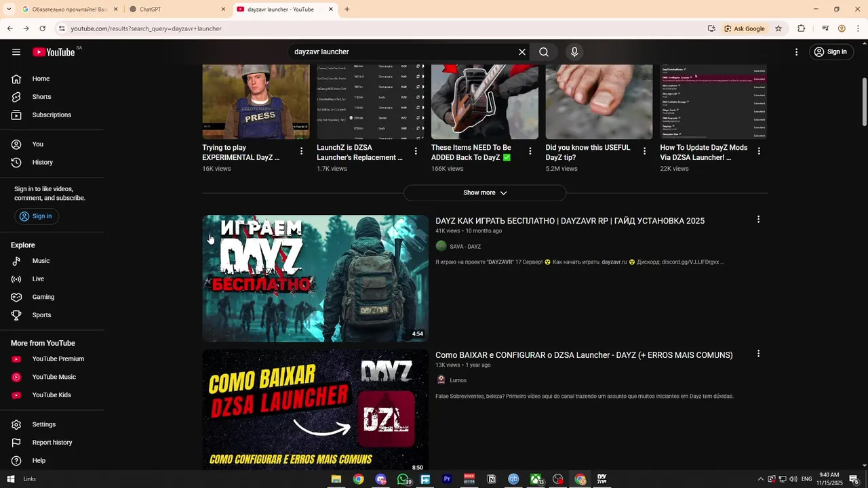Open options for 'Did you know this USEFUL' short
The width and height of the screenshot is (868, 488).
coord(645,151)
